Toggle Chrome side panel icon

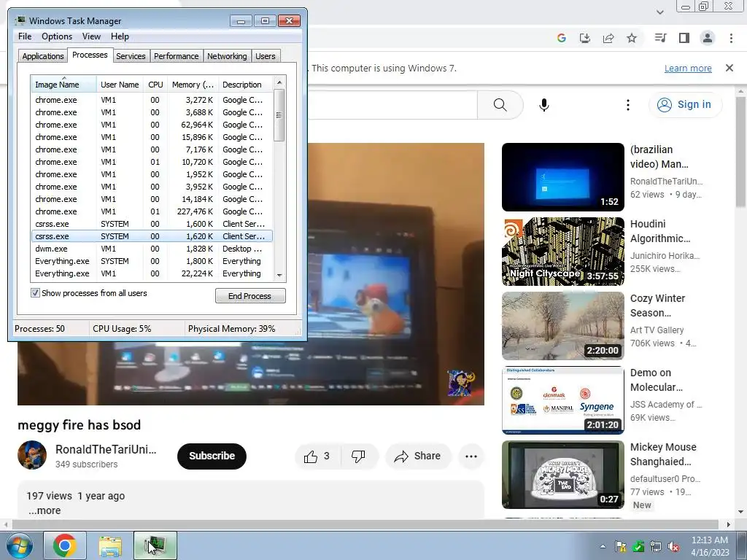[684, 38]
